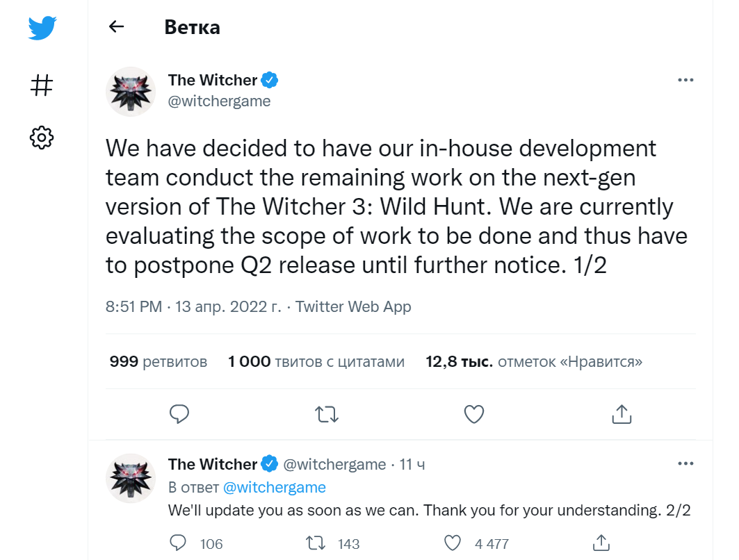This screenshot has width=739, height=560.
Task: Reply to the main Witcher tweet
Action: [179, 414]
